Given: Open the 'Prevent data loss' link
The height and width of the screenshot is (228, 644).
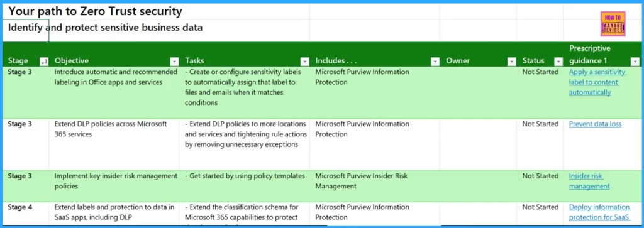Looking at the screenshot, I should tap(595, 124).
